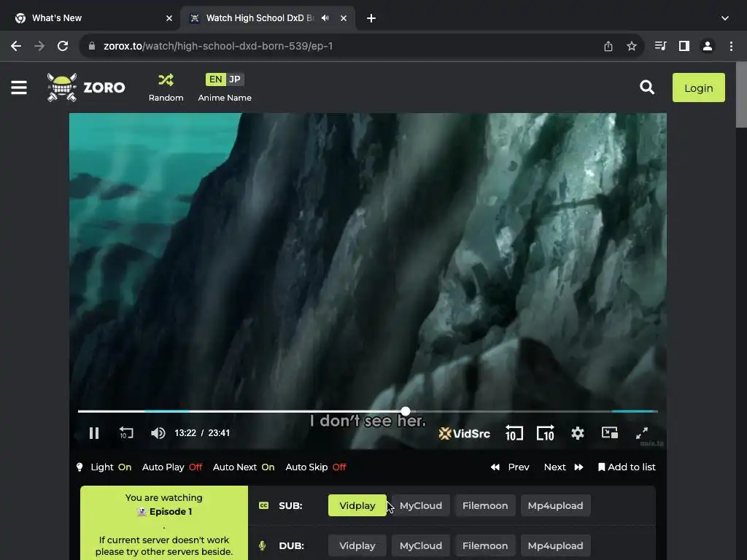Pause the video playback
The image size is (747, 560).
[x=94, y=433]
